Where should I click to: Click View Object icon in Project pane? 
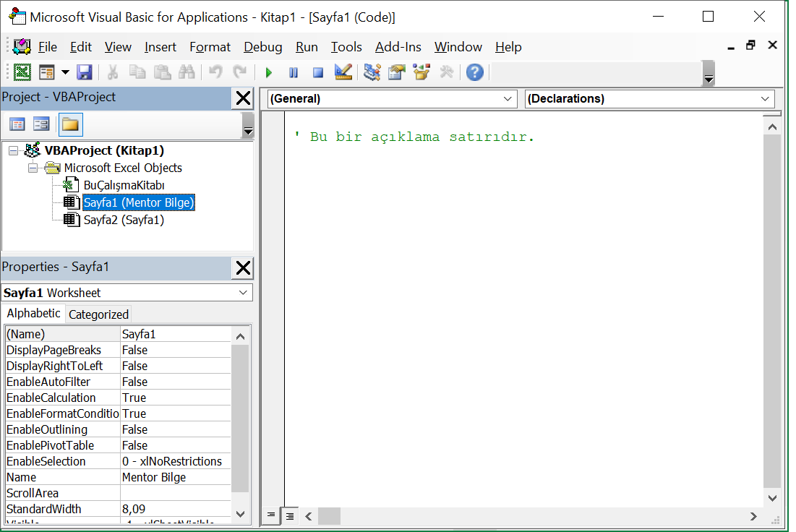pos(41,124)
